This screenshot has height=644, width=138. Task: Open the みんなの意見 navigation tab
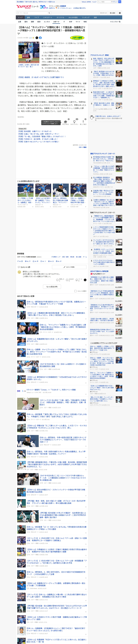(73, 17)
